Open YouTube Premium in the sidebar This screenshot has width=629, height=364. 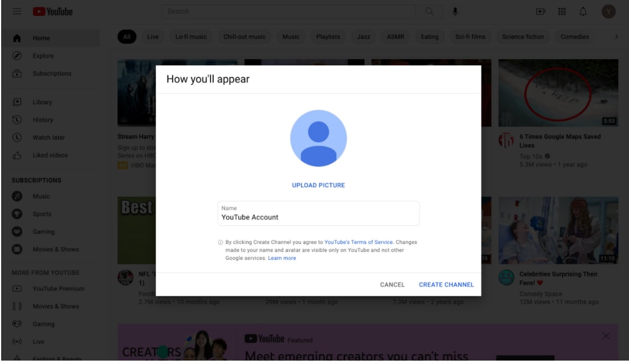(x=52, y=288)
